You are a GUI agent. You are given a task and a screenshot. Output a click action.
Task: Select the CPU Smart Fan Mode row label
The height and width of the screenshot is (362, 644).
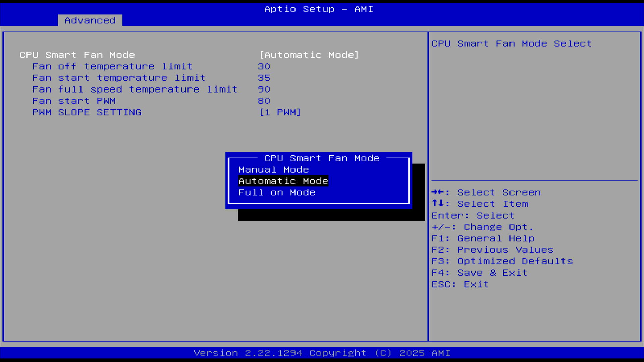point(77,55)
